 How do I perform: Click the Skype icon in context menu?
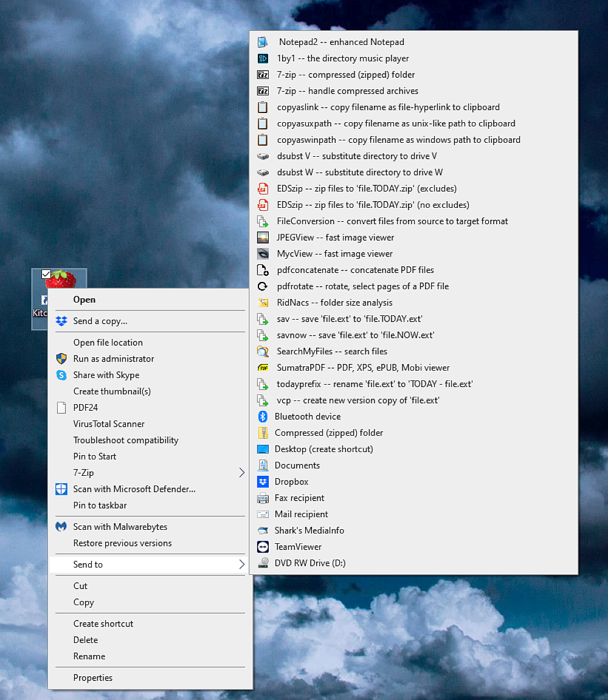click(61, 375)
